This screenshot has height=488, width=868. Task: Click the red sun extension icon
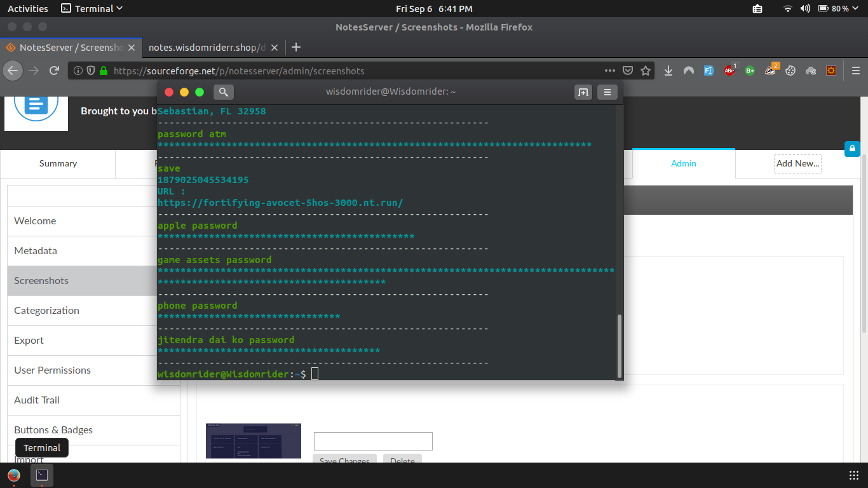831,71
